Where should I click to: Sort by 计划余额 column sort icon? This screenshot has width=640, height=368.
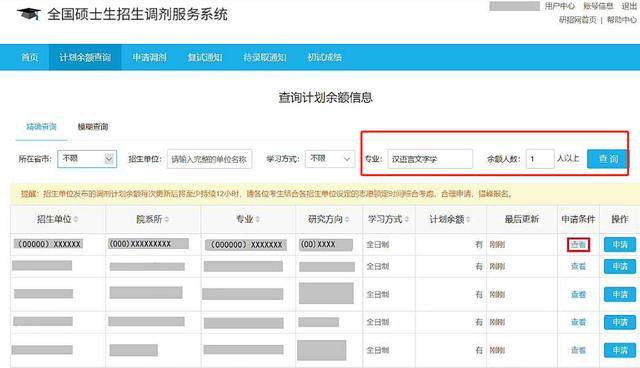pos(468,219)
